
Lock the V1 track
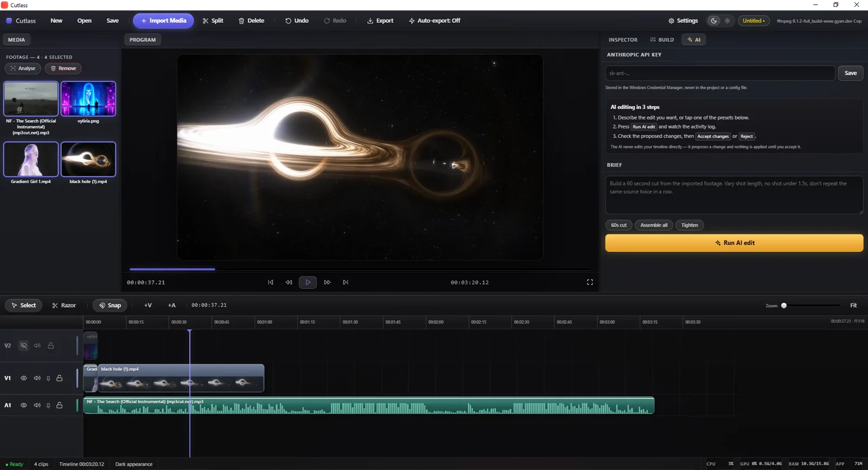[60, 378]
